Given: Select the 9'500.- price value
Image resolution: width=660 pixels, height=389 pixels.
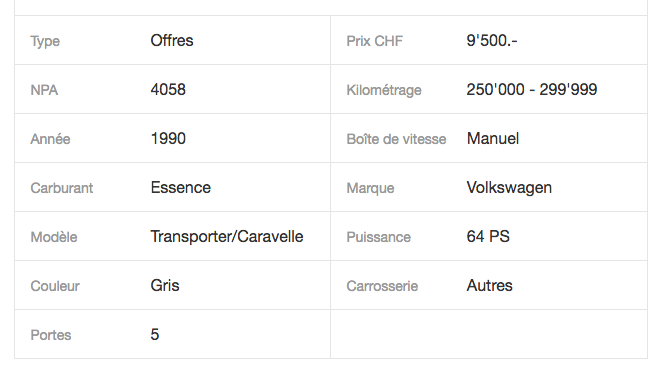Looking at the screenshot, I should 492,41.
